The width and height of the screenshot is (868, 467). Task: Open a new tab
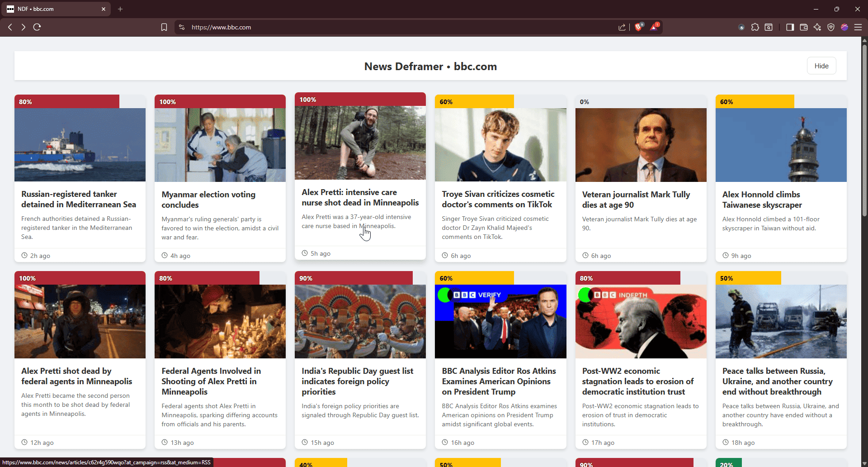coord(120,9)
